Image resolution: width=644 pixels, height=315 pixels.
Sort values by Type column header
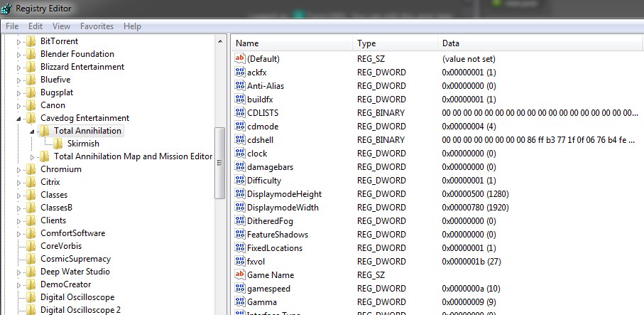click(395, 43)
